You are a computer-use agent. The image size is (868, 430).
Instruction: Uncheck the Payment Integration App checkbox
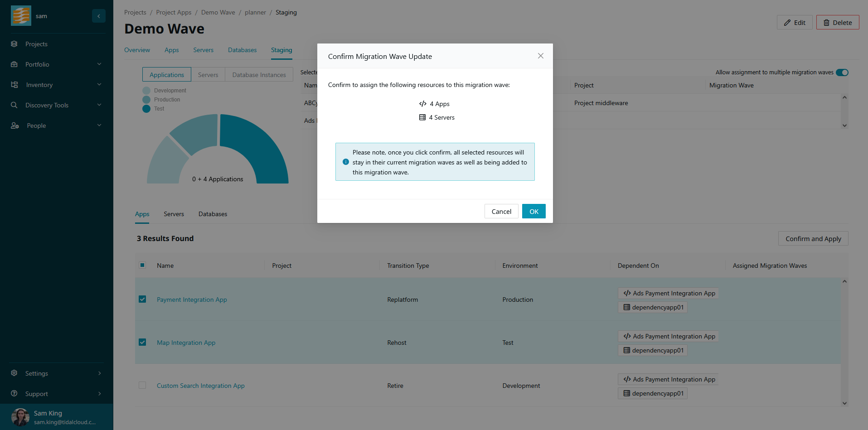142,299
